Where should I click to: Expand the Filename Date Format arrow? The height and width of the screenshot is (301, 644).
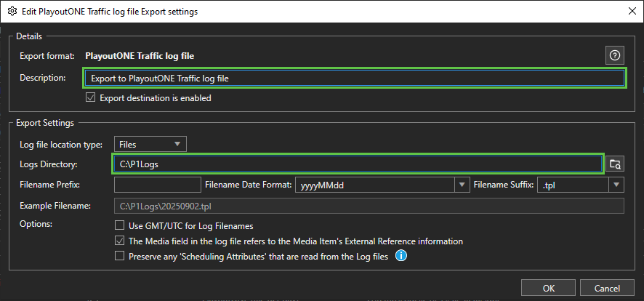point(462,185)
